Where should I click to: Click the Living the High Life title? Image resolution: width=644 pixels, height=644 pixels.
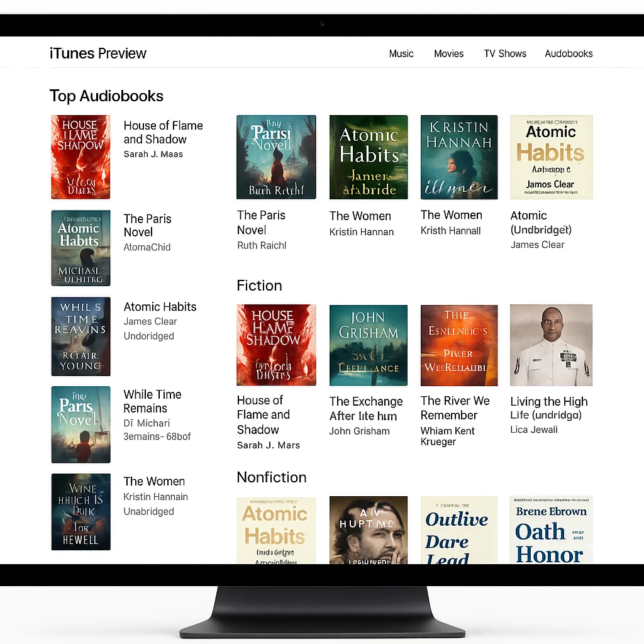coord(548,408)
